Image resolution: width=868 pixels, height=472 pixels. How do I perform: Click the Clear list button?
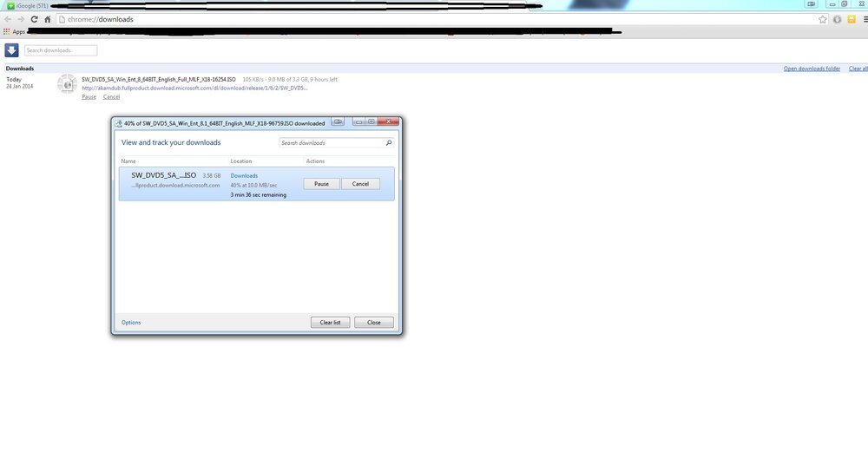(x=331, y=322)
